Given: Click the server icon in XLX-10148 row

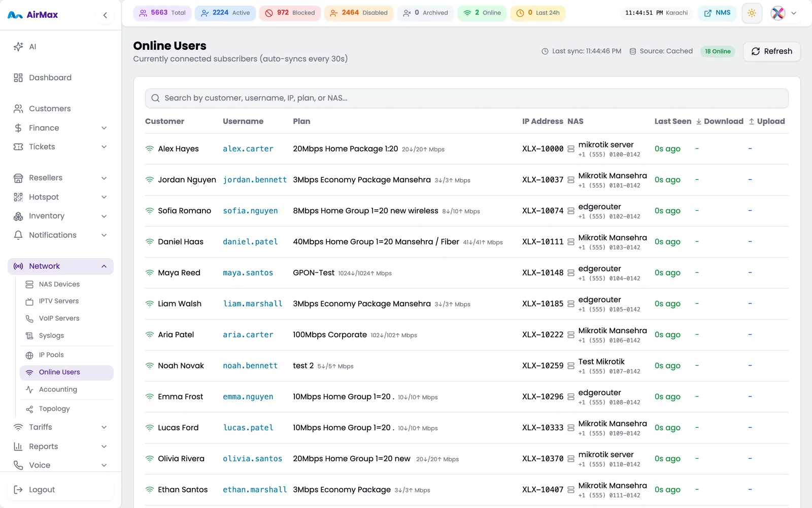Looking at the screenshot, I should point(571,273).
